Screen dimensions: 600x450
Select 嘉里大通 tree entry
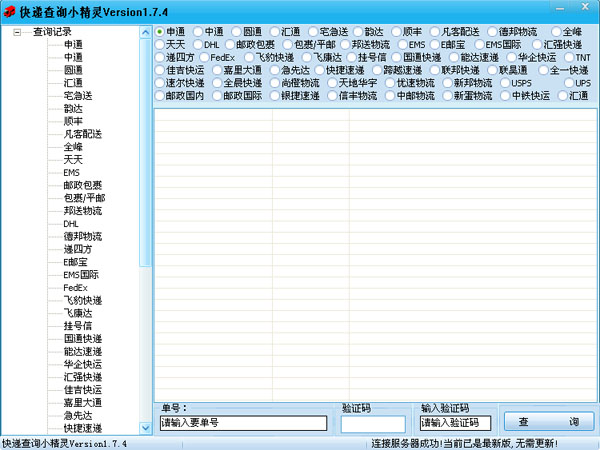[x=83, y=403]
